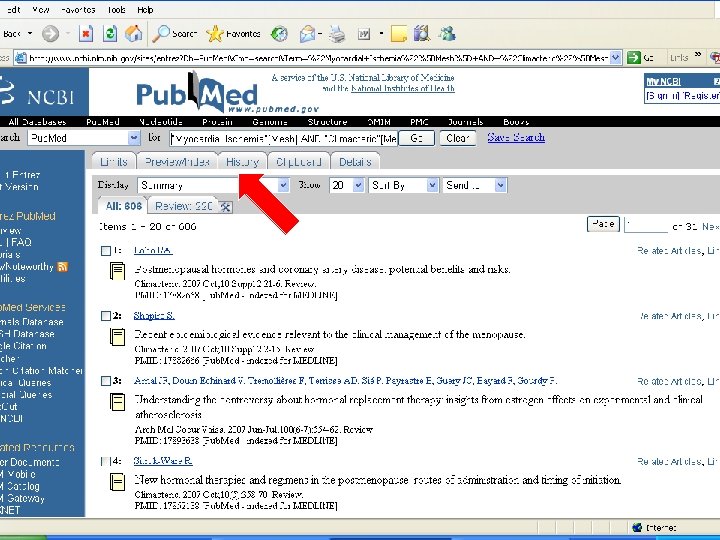Click the Internet zone status bar icon
This screenshot has height=540, width=720.
(637, 528)
